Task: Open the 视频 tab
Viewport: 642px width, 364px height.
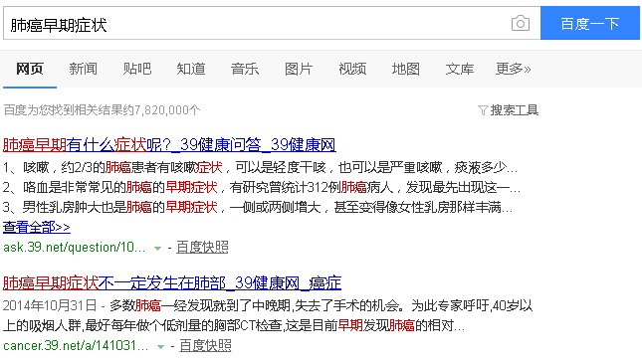Action: click(x=352, y=69)
